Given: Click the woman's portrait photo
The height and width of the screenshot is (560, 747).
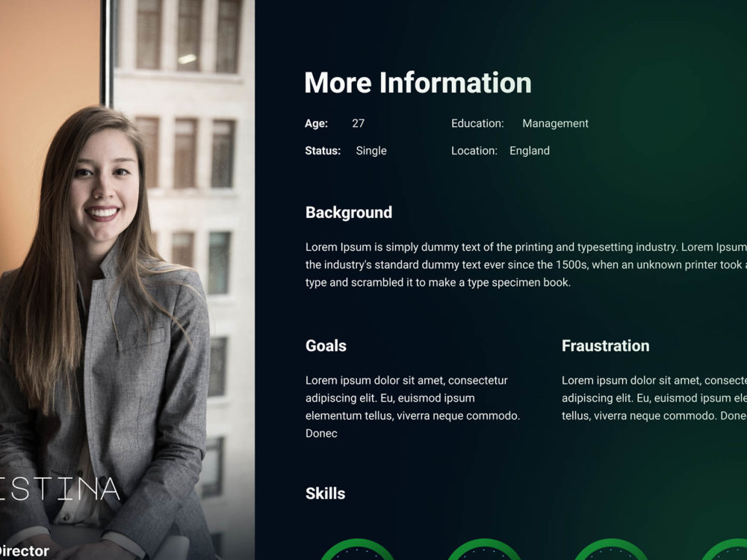Looking at the screenshot, I should point(127,280).
